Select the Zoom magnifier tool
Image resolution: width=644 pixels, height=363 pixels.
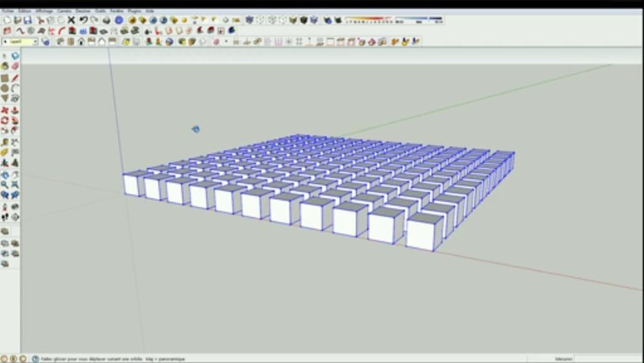[5, 185]
